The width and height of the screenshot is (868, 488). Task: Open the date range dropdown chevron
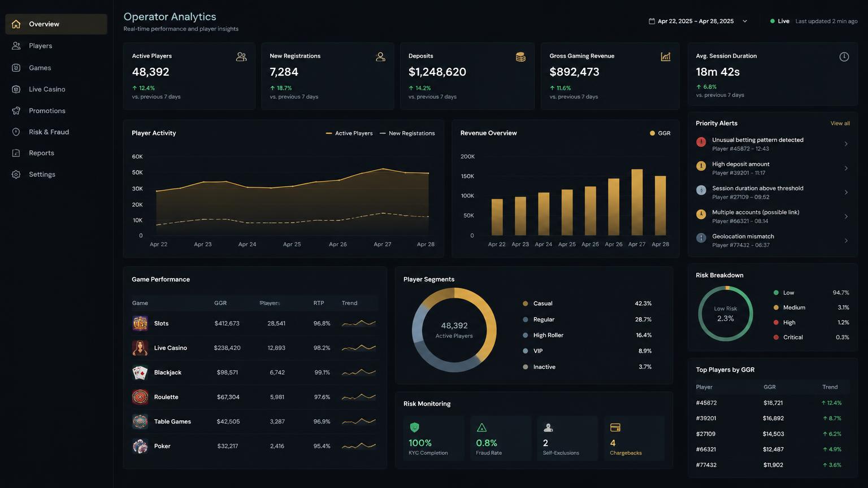[745, 21]
